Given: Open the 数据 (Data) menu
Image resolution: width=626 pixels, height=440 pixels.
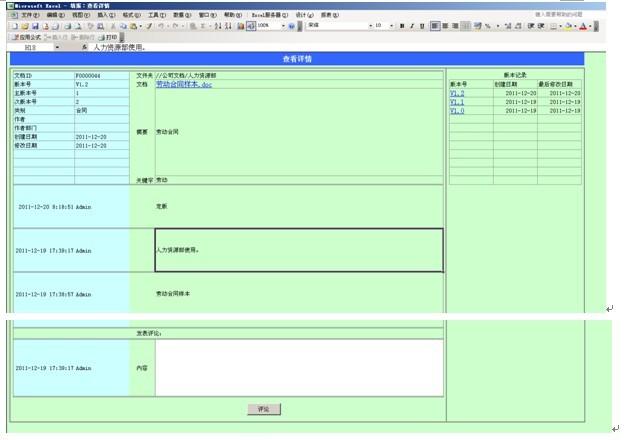Looking at the screenshot, I should (x=182, y=15).
